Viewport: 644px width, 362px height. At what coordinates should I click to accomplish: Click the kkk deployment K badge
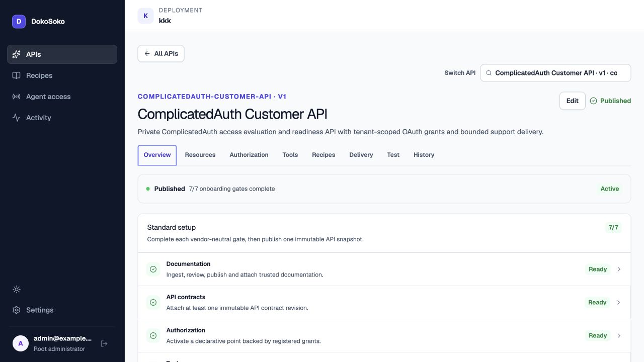click(146, 16)
